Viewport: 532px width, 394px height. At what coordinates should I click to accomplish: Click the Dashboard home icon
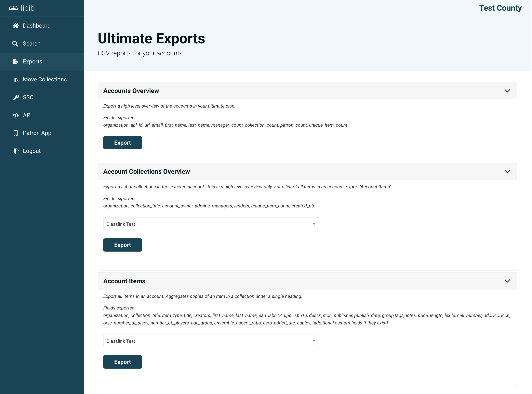click(16, 26)
